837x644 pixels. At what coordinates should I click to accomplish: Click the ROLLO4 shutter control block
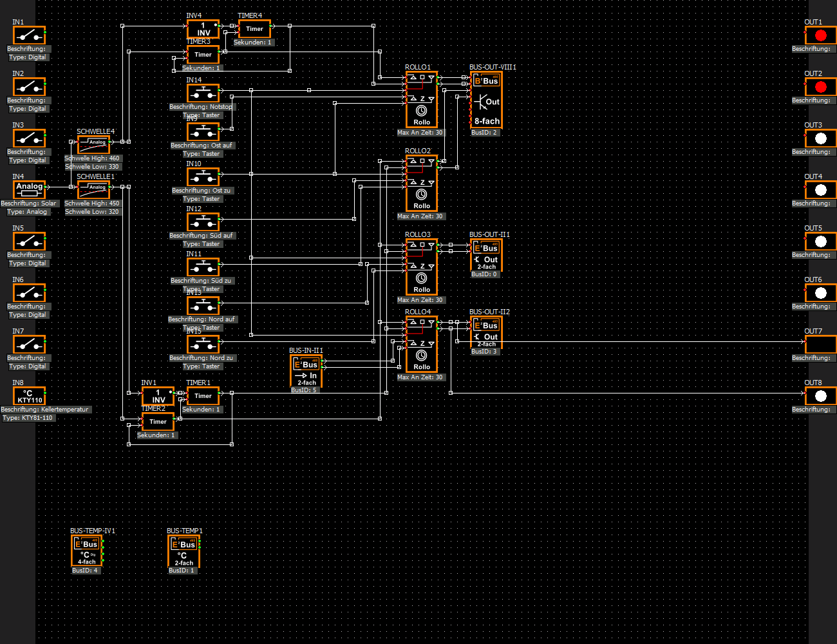point(422,344)
